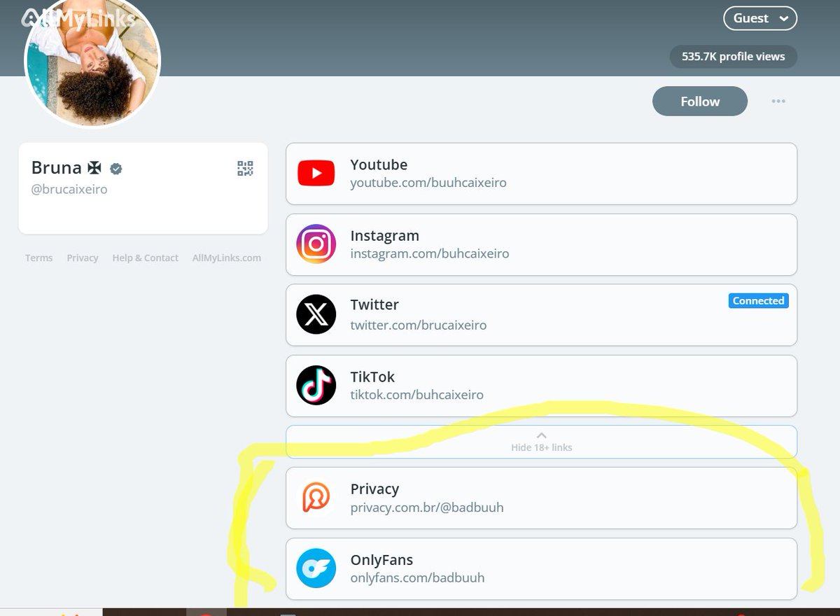The height and width of the screenshot is (616, 840).
Task: Click the Instagram camera logo icon
Action: 316,244
